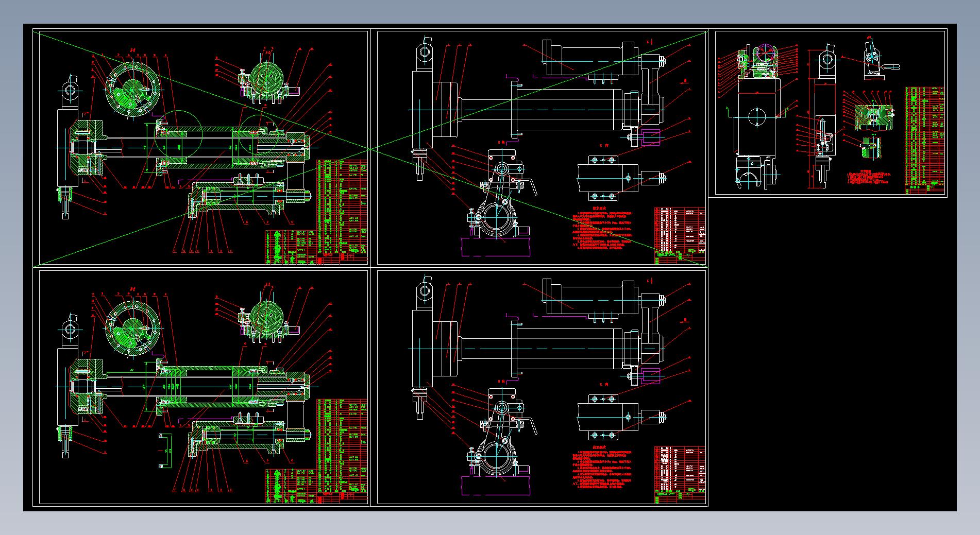The width and height of the screenshot is (980, 535).
Task: Select tall parts list table, top-right sheet
Action: point(925,141)
